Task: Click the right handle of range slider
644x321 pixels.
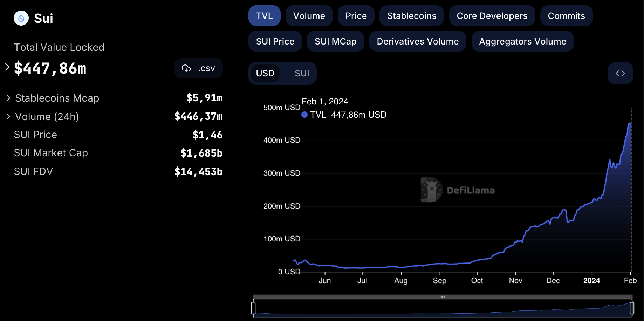Action: 632,308
